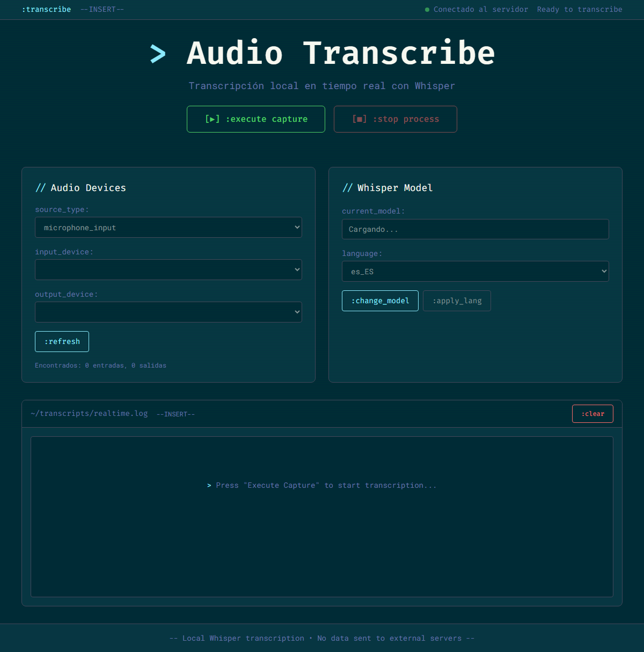Open the input_device dropdown
The width and height of the screenshot is (644, 652).
(169, 270)
